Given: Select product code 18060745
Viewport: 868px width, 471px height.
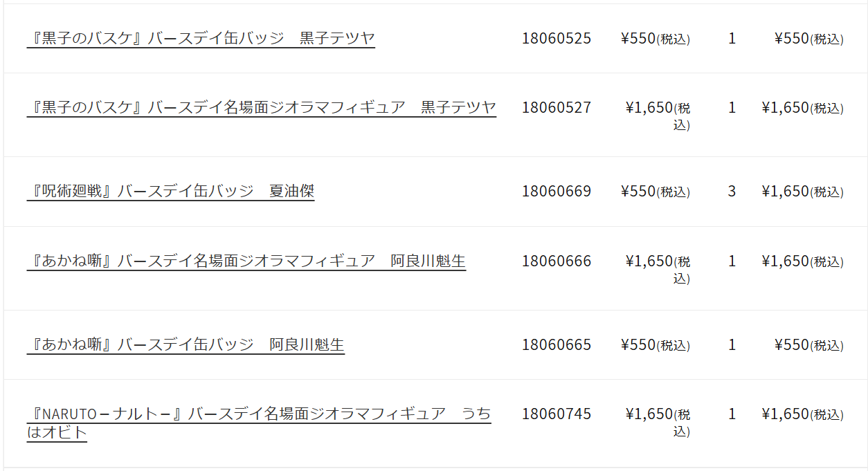Looking at the screenshot, I should (557, 414).
